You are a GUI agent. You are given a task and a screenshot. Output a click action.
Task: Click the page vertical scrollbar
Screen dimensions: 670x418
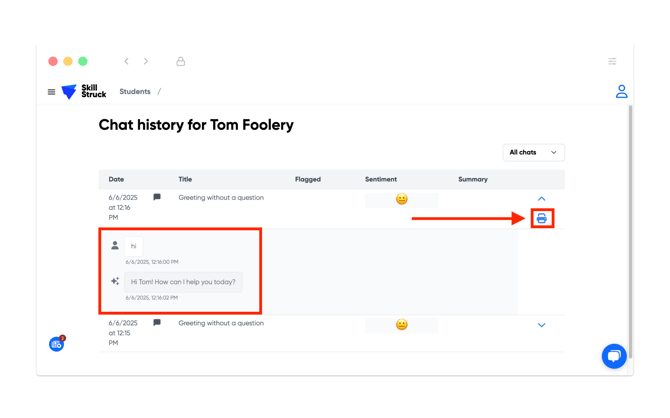click(x=630, y=231)
